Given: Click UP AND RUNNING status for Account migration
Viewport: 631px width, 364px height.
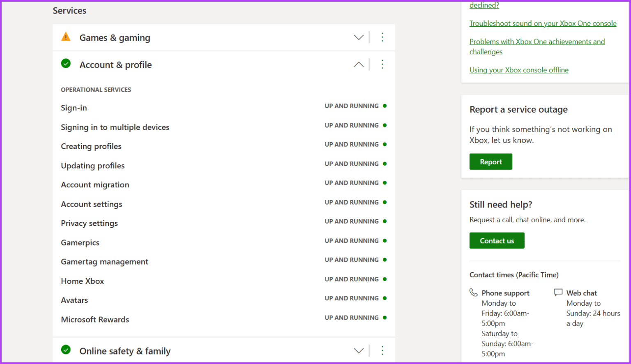Looking at the screenshot, I should 352,183.
